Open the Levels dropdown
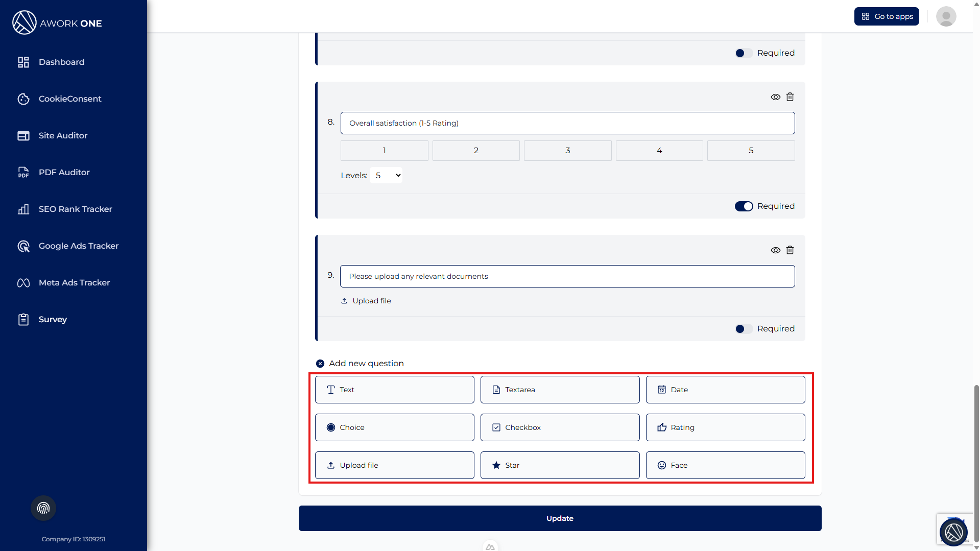Viewport: 980px width, 551px height. [x=386, y=176]
